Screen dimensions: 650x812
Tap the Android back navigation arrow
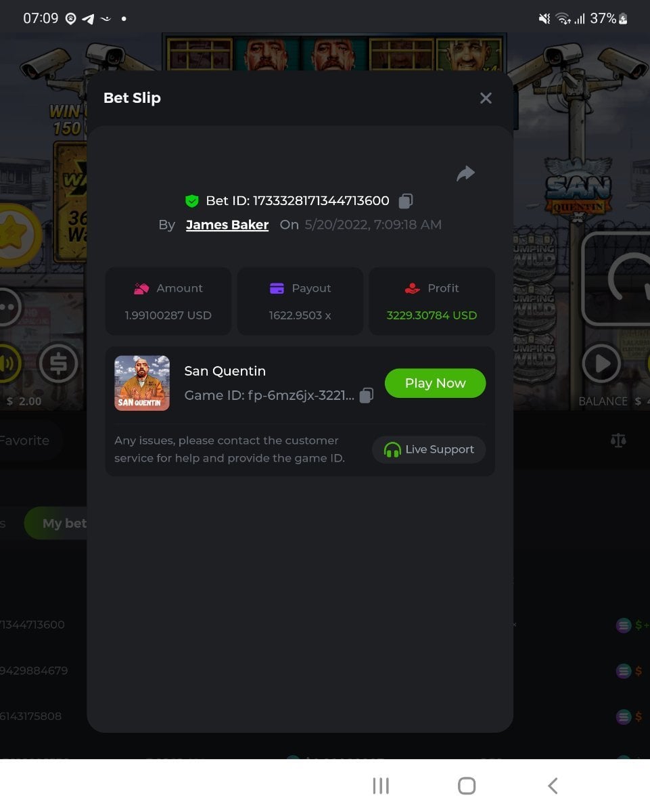click(x=553, y=786)
